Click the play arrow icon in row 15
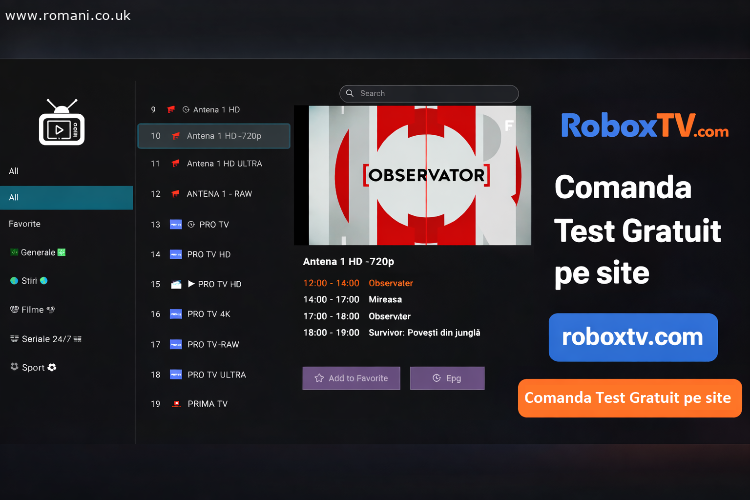Image resolution: width=750 pixels, height=500 pixels. 191,284
